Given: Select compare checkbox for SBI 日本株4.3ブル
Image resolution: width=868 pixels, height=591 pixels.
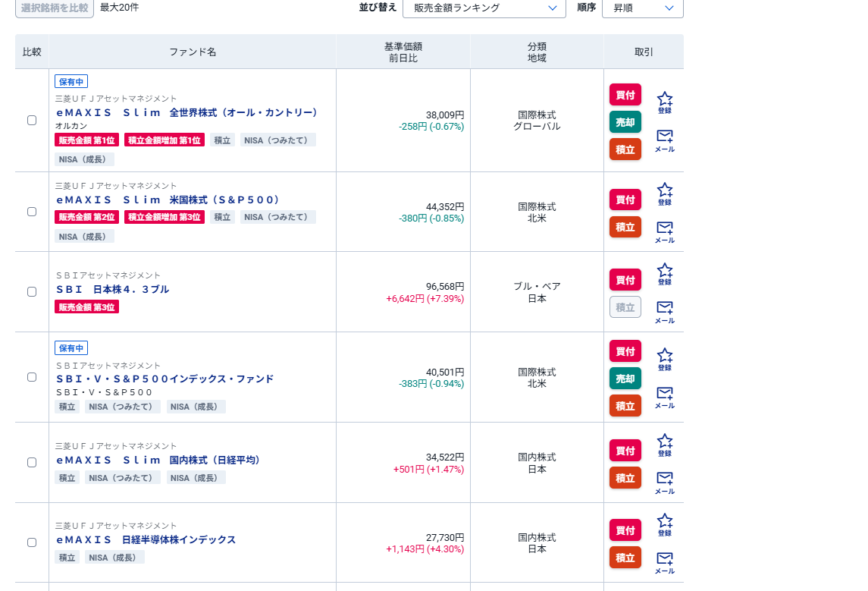Looking at the screenshot, I should 32,291.
